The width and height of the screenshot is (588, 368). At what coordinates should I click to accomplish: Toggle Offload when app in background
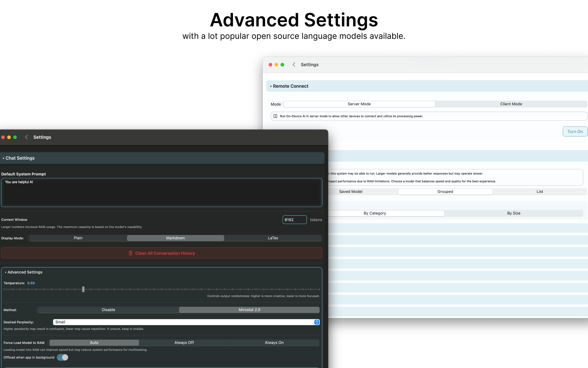click(x=63, y=357)
